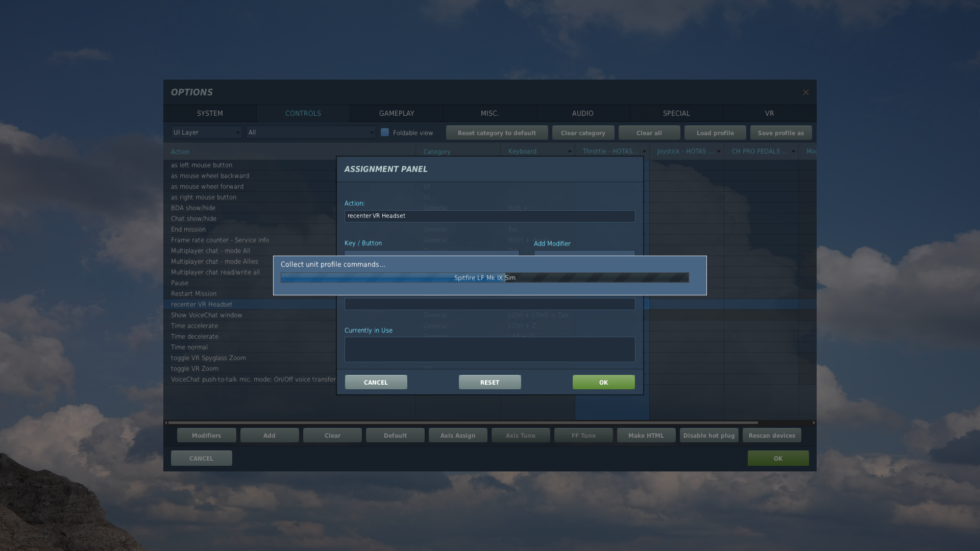Open the MISC. tab

(x=490, y=113)
